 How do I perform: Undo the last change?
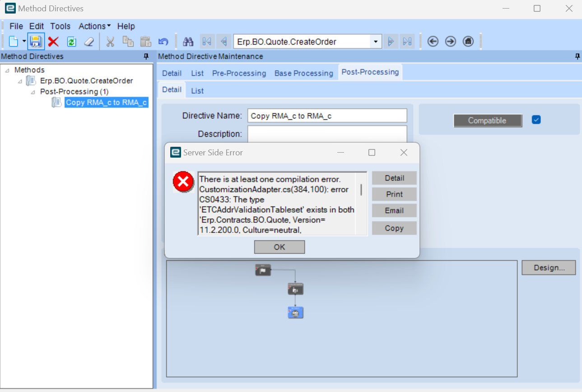click(163, 41)
